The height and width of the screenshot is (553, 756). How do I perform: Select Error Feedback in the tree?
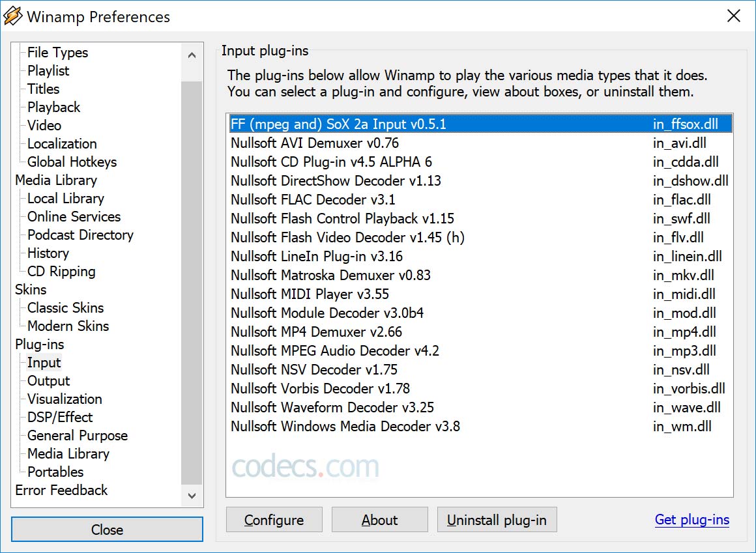(61, 490)
